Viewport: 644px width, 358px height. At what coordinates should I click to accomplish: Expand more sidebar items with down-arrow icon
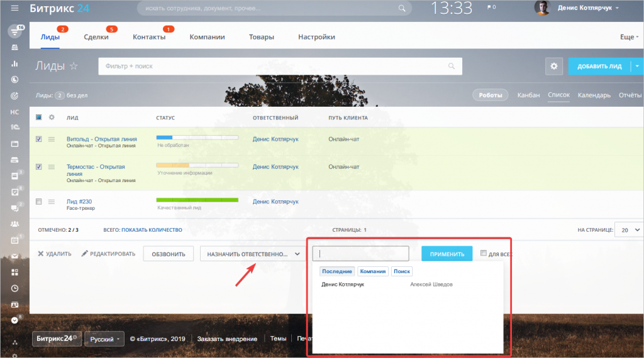pyautogui.click(x=15, y=320)
